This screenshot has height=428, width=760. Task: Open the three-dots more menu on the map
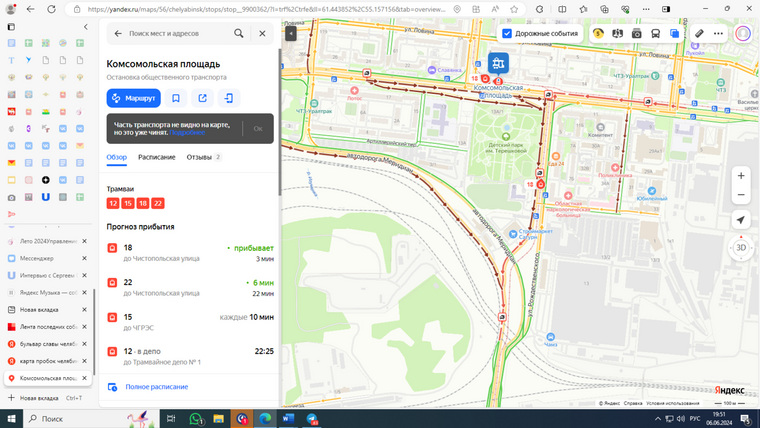718,33
